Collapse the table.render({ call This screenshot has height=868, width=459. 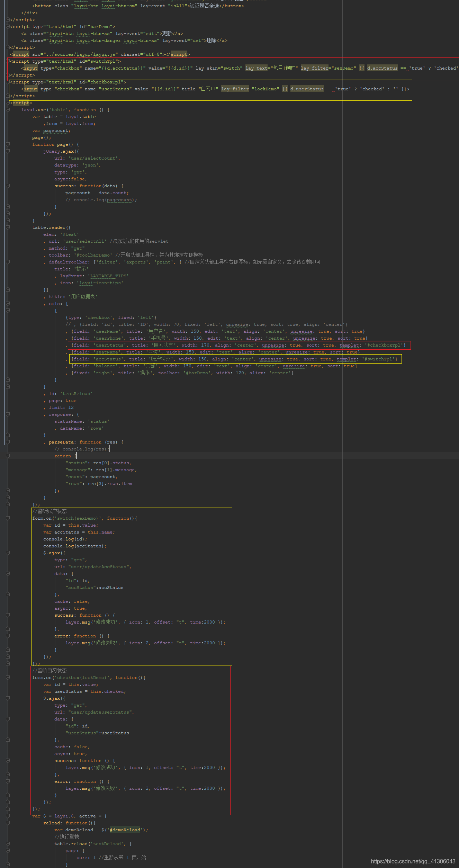tap(8, 227)
